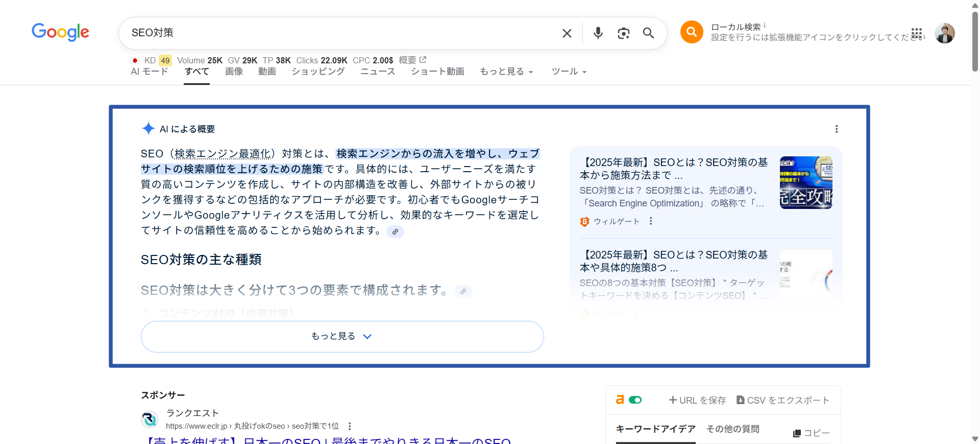
Task: Open the Google apps grid
Action: pos(917,34)
